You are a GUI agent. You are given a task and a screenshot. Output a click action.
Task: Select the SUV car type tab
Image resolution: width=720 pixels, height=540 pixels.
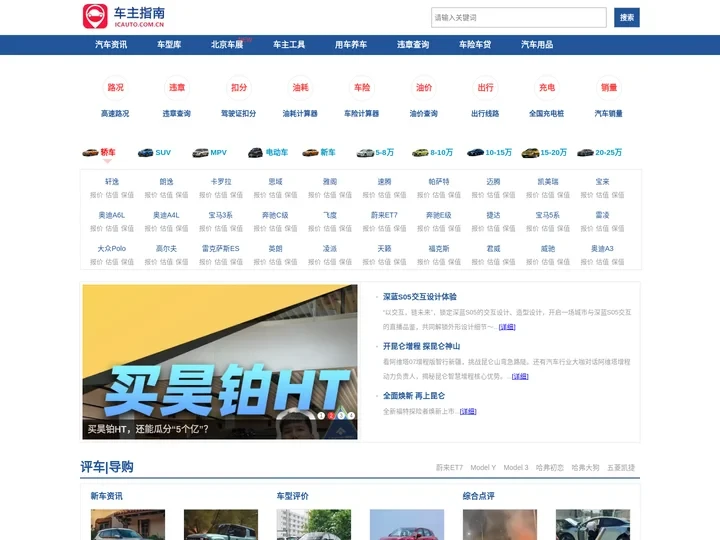tap(154, 152)
